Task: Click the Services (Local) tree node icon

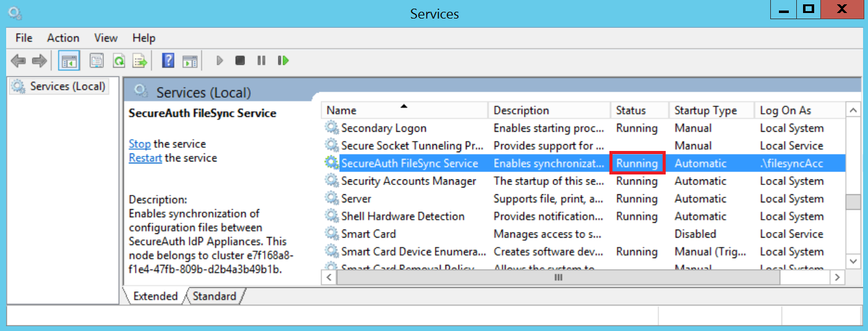Action: tap(19, 86)
